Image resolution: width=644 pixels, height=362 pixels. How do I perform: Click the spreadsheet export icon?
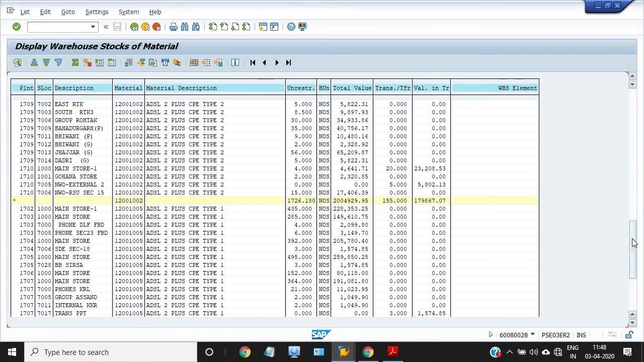click(x=129, y=62)
